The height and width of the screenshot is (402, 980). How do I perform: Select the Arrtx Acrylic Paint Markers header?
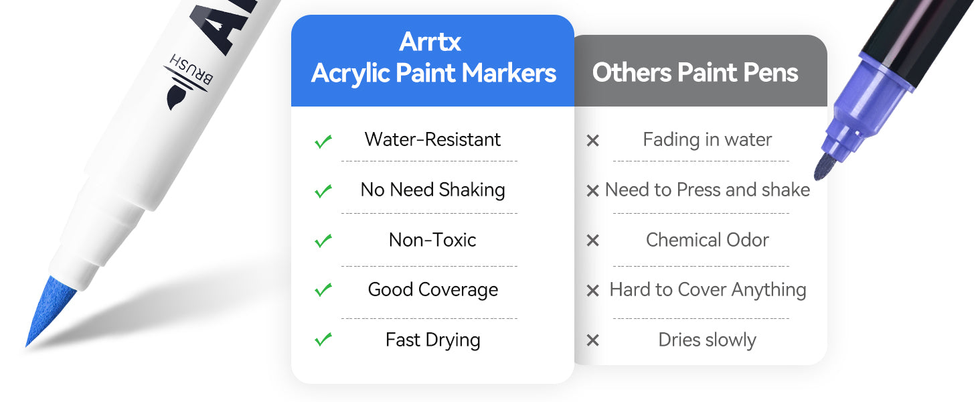pyautogui.click(x=433, y=58)
